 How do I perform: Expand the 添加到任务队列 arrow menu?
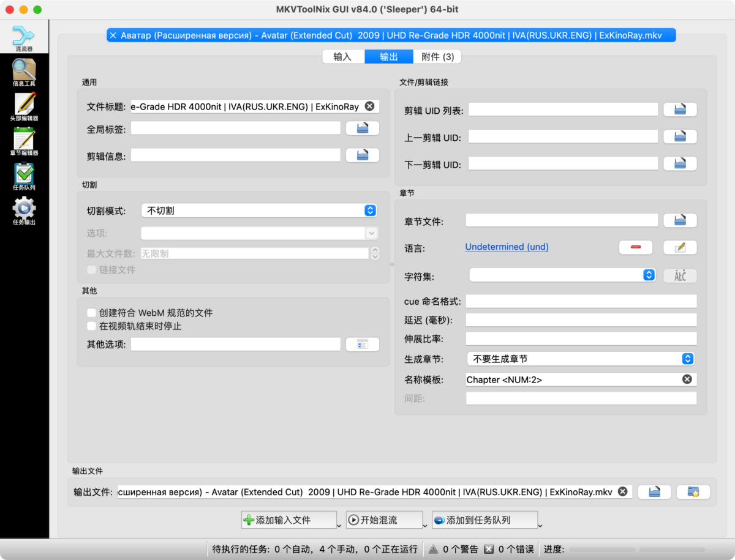click(x=540, y=525)
